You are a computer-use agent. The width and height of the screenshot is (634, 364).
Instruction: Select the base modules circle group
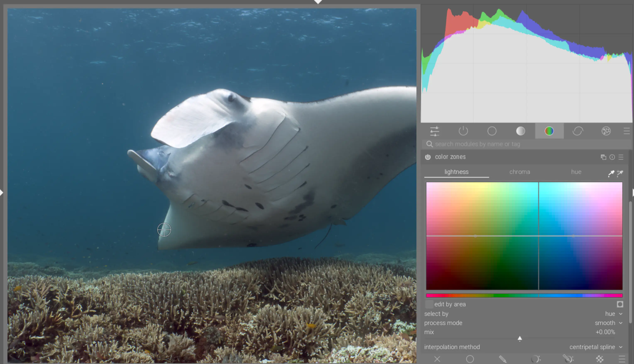point(492,131)
